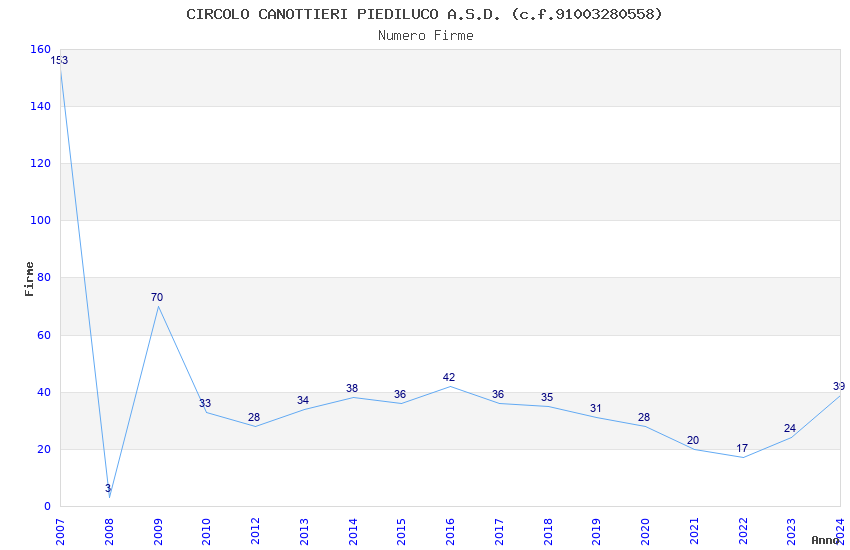Screen dimensions: 850x550
Task: Select the y-axis tick label 0
Action: point(47,506)
